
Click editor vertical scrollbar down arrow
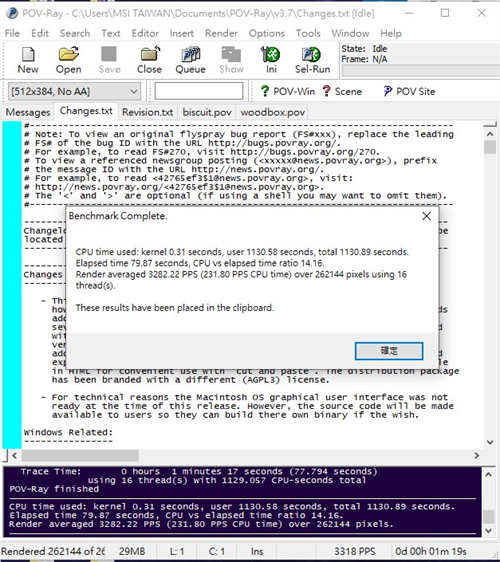(x=490, y=442)
